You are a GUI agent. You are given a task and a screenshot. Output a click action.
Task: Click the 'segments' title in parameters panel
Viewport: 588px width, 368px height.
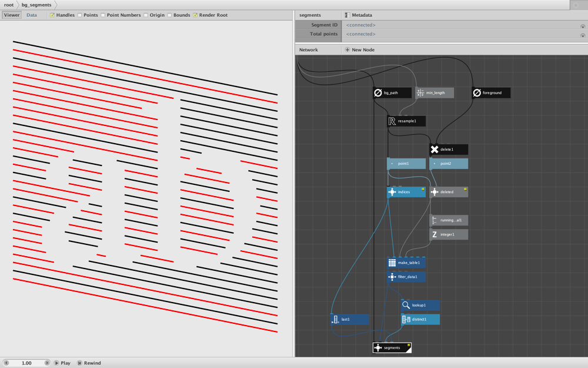tap(310, 15)
